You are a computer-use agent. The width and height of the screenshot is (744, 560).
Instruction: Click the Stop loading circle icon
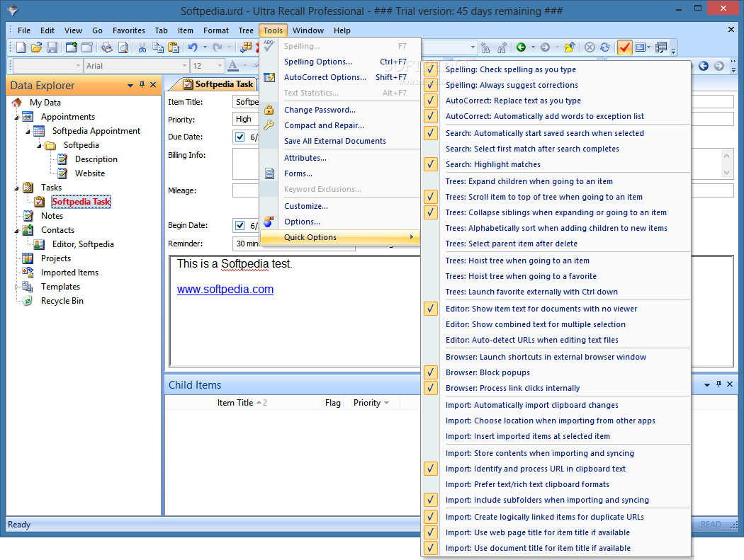[590, 47]
